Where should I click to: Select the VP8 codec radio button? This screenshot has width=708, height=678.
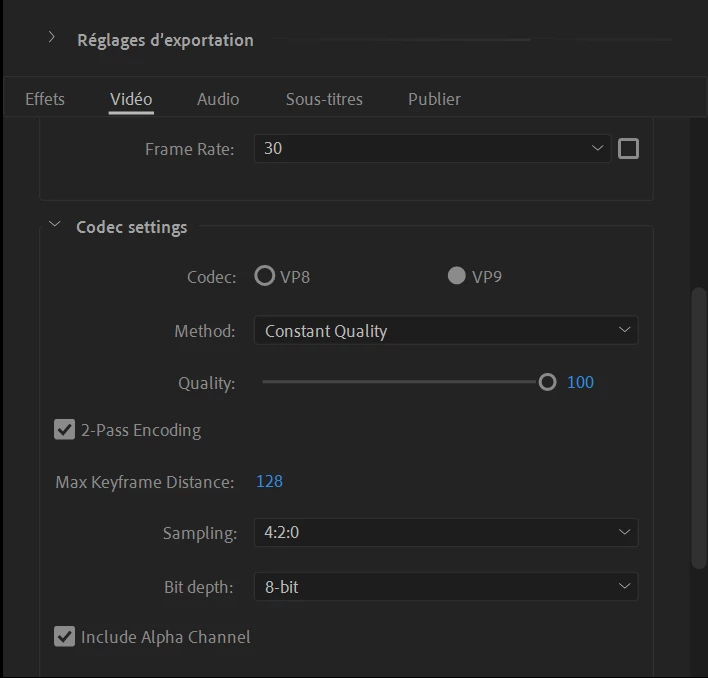coord(265,276)
